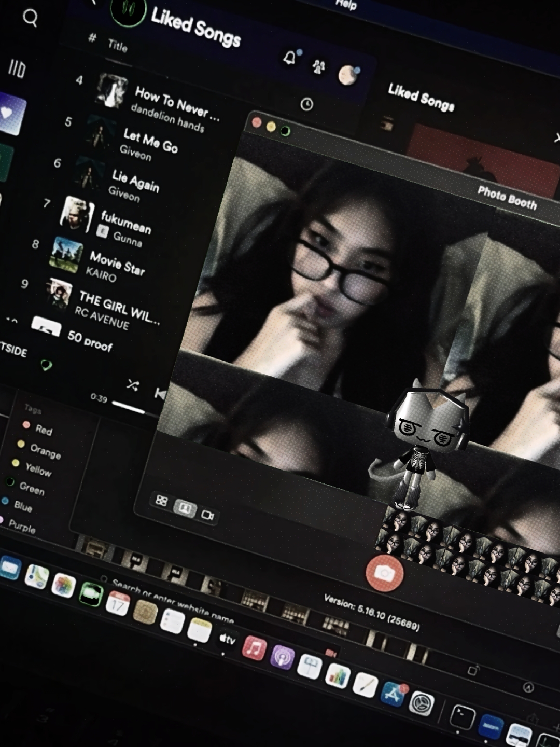
Task: Open Spotify search magnifier icon
Action: [x=30, y=18]
